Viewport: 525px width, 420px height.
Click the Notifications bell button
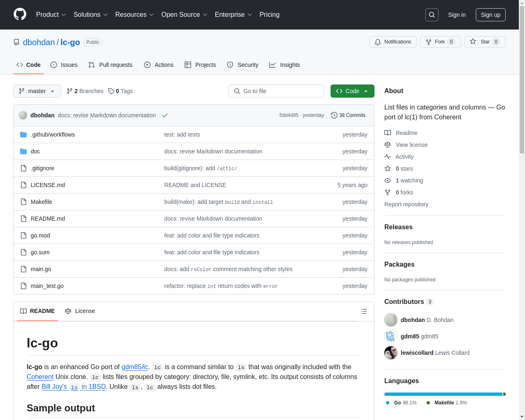[393, 42]
